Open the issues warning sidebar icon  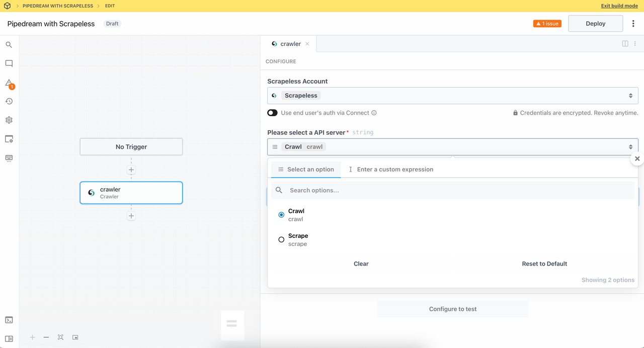pos(9,83)
